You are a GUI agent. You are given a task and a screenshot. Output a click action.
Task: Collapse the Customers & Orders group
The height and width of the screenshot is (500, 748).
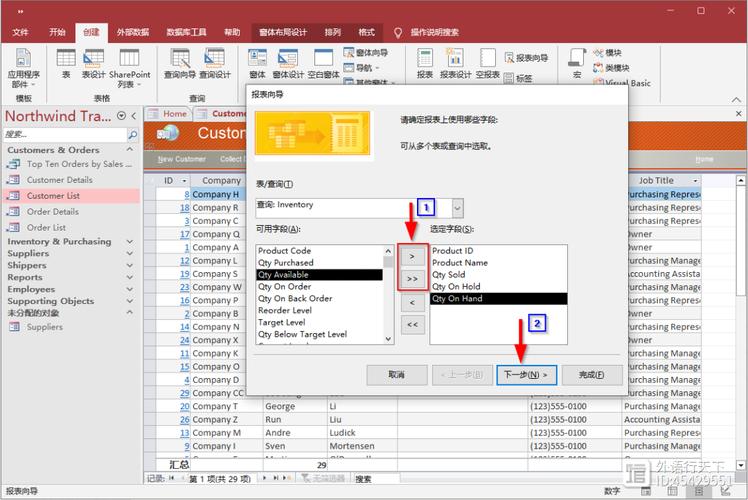coord(130,150)
